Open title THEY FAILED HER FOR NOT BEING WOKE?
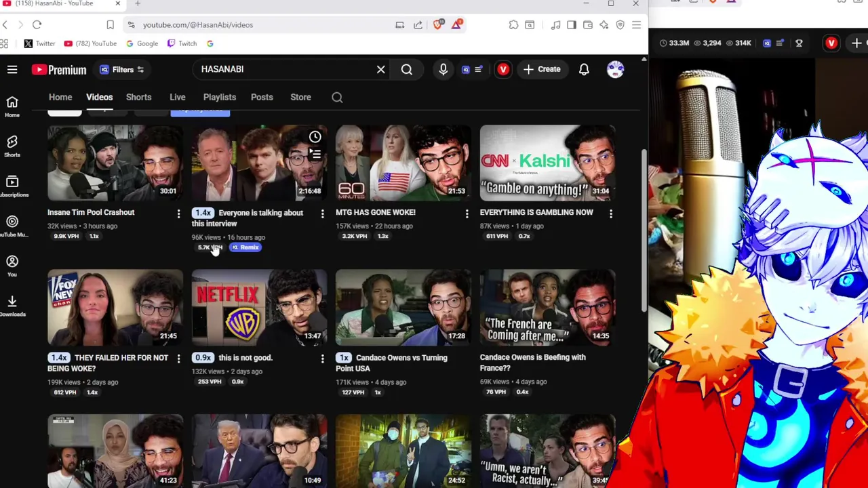Image resolution: width=868 pixels, height=488 pixels. (108, 363)
